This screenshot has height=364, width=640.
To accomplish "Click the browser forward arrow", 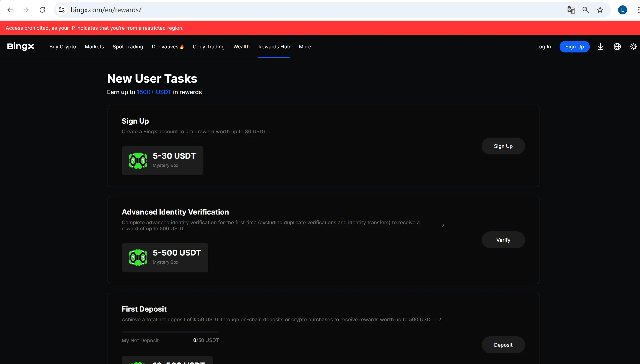I will 26,10.
